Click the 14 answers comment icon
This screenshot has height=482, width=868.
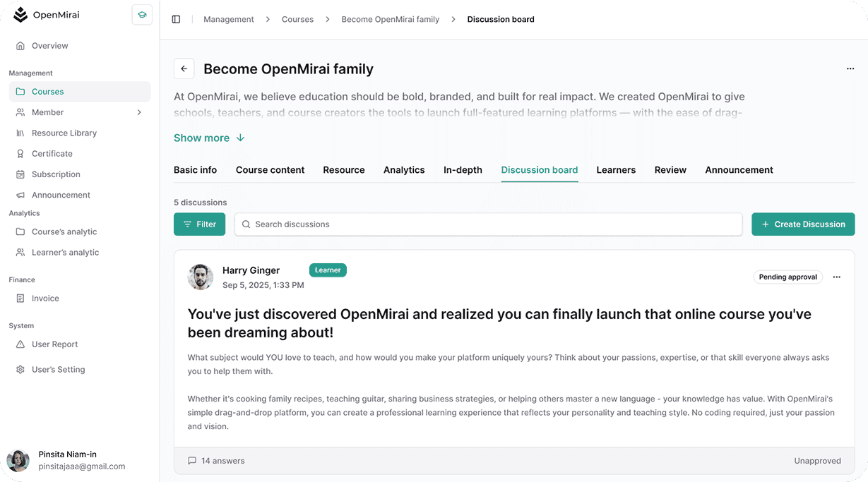click(192, 461)
